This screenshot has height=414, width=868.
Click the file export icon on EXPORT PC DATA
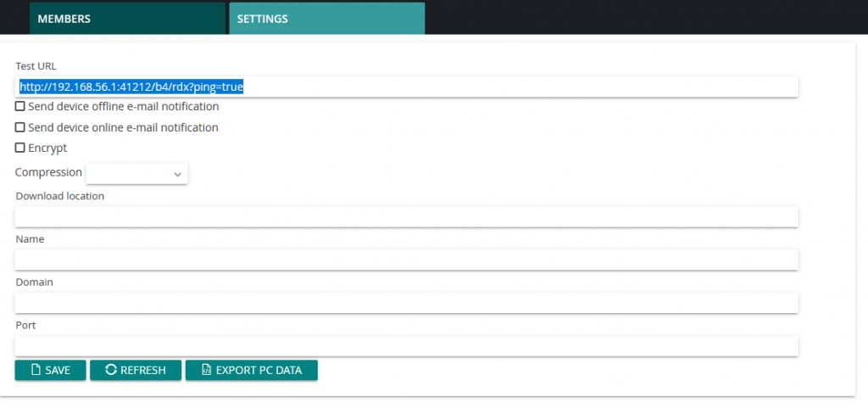207,370
